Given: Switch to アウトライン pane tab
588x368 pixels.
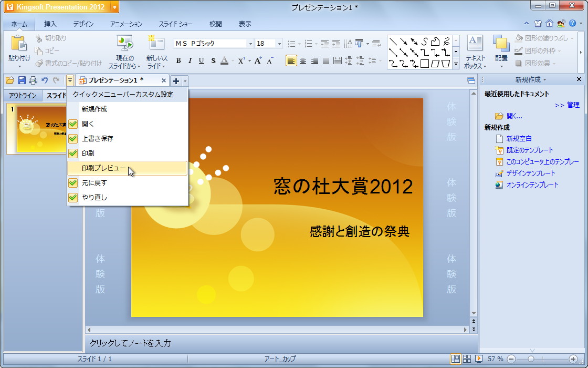Looking at the screenshot, I should [23, 95].
